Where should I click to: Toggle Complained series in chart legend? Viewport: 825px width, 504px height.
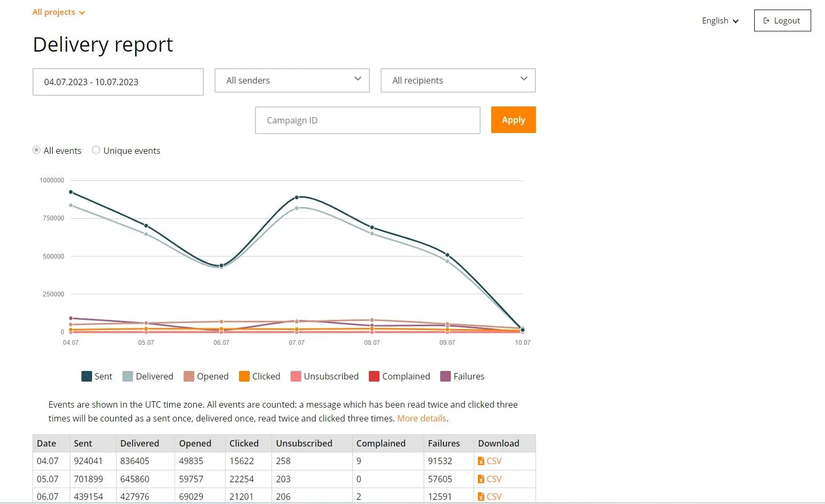[374, 376]
